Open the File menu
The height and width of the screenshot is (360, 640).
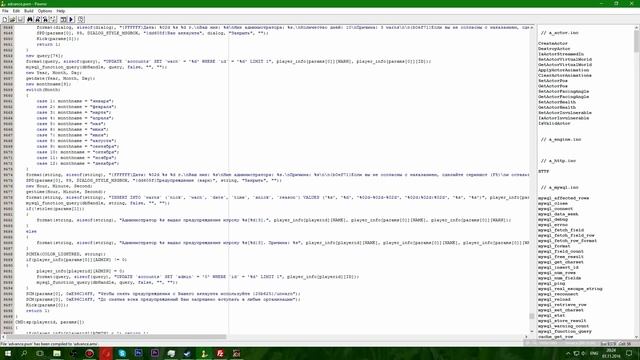coord(5,11)
